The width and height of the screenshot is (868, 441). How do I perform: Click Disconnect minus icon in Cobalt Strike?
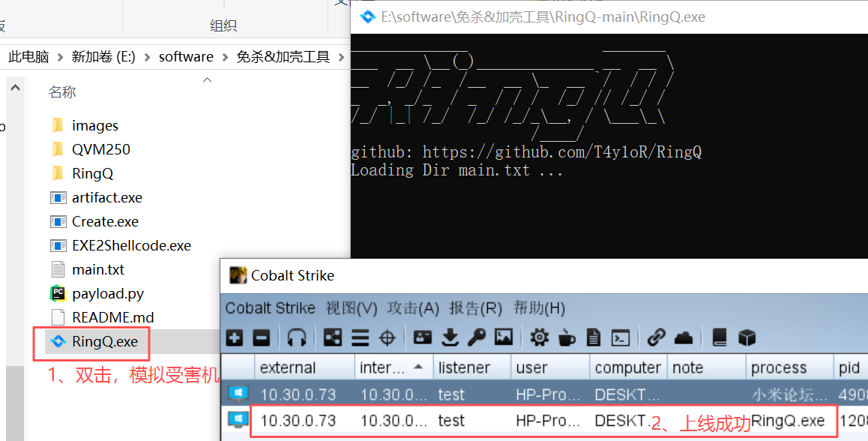262,337
